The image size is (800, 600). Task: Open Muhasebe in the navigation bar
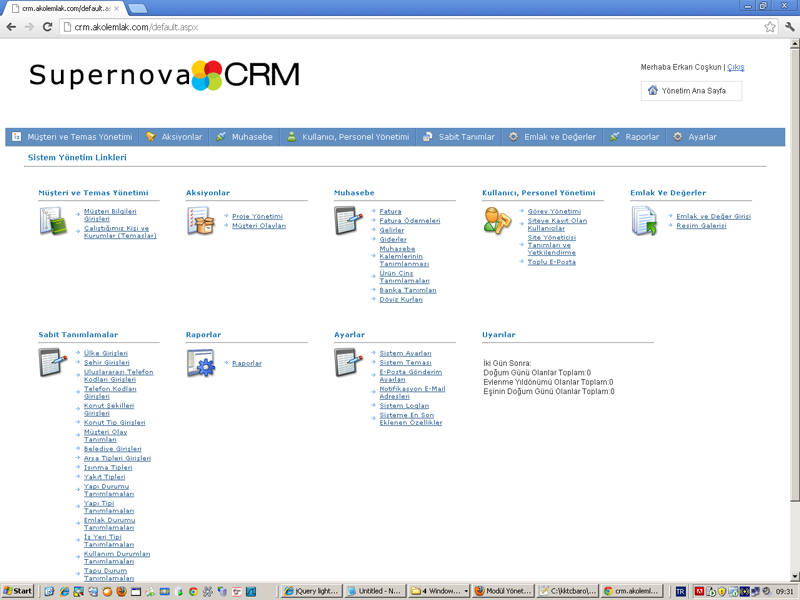pyautogui.click(x=244, y=137)
